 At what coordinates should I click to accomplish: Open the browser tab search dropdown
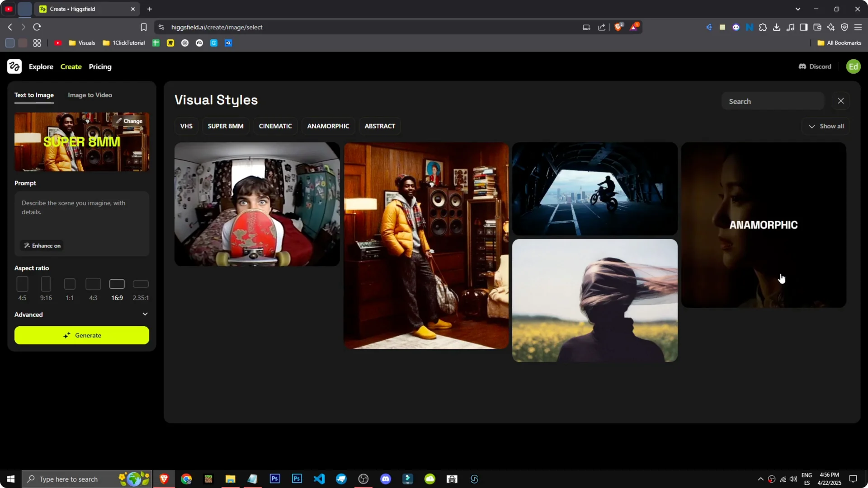798,9
